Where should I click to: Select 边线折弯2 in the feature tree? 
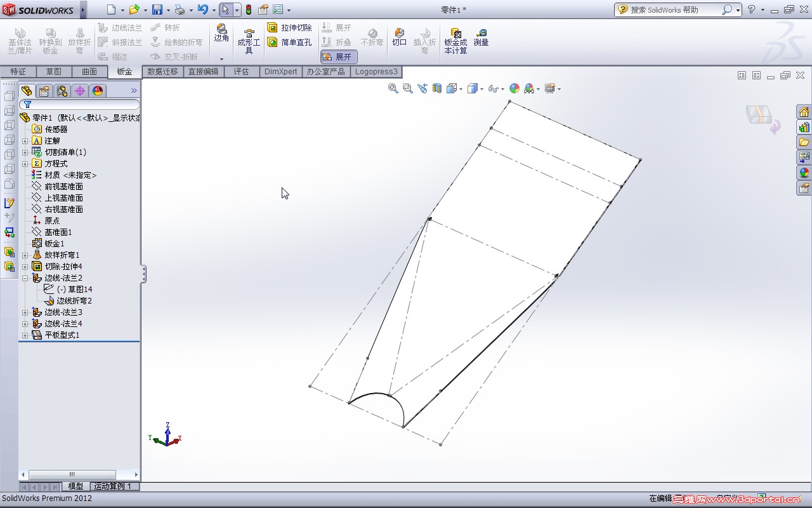[74, 301]
